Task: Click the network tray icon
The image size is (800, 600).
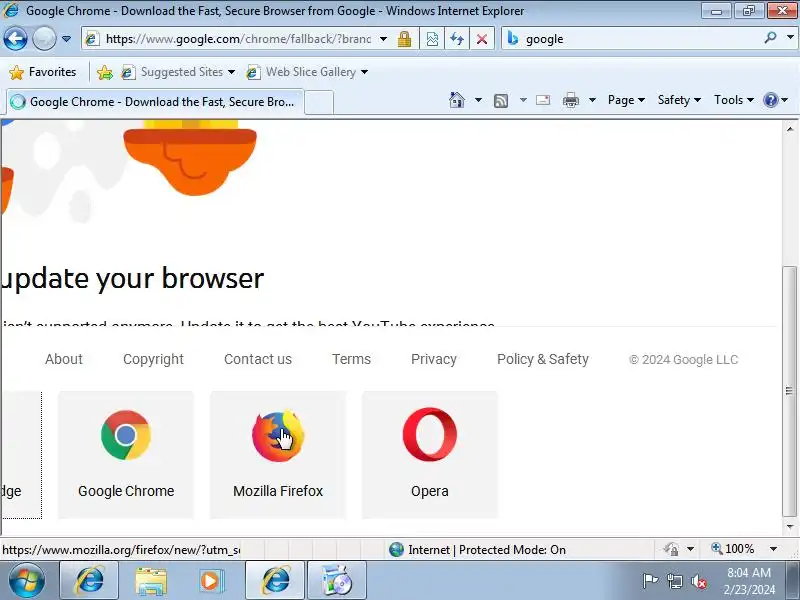Action: pyautogui.click(x=674, y=581)
